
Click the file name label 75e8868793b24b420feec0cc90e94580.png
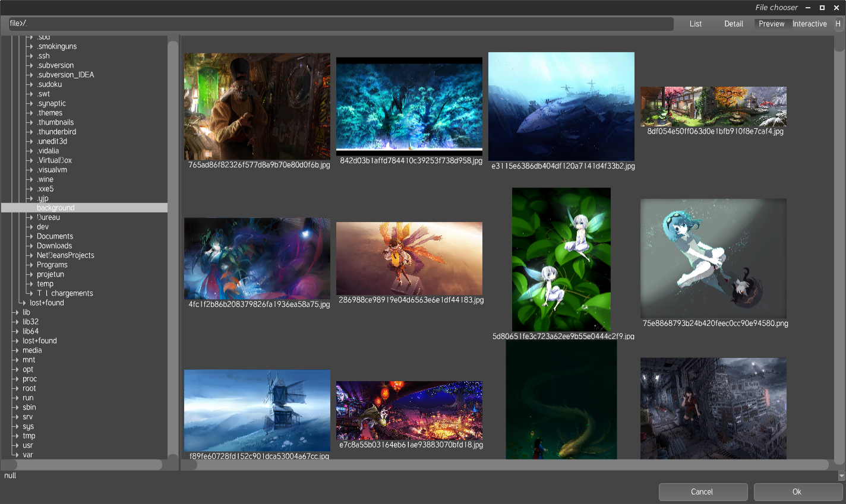pyautogui.click(x=715, y=324)
